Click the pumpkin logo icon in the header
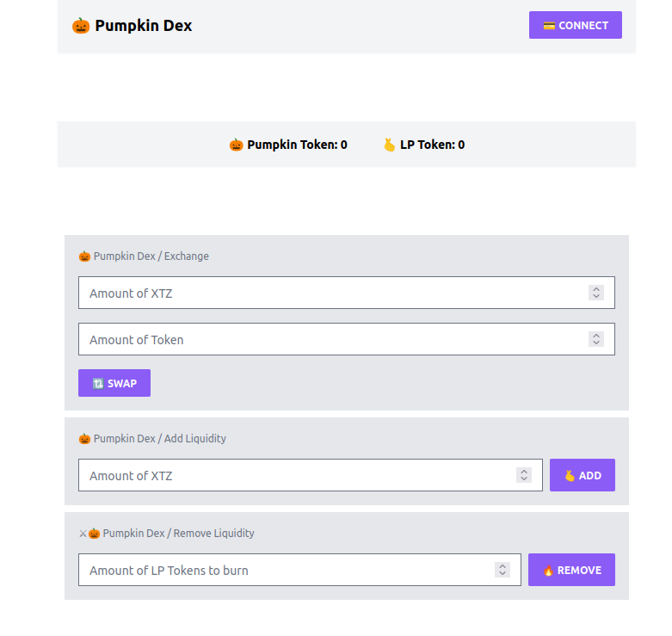Viewport: 672px width, 636px height. [x=81, y=26]
